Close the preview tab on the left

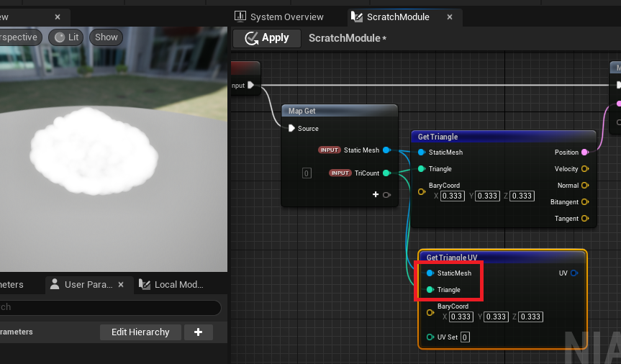[58, 17]
